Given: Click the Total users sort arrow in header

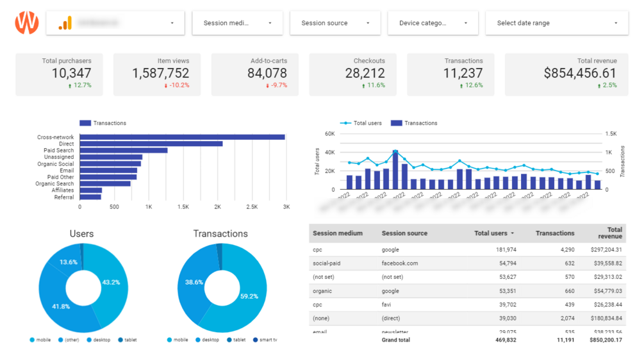Looking at the screenshot, I should [513, 233].
